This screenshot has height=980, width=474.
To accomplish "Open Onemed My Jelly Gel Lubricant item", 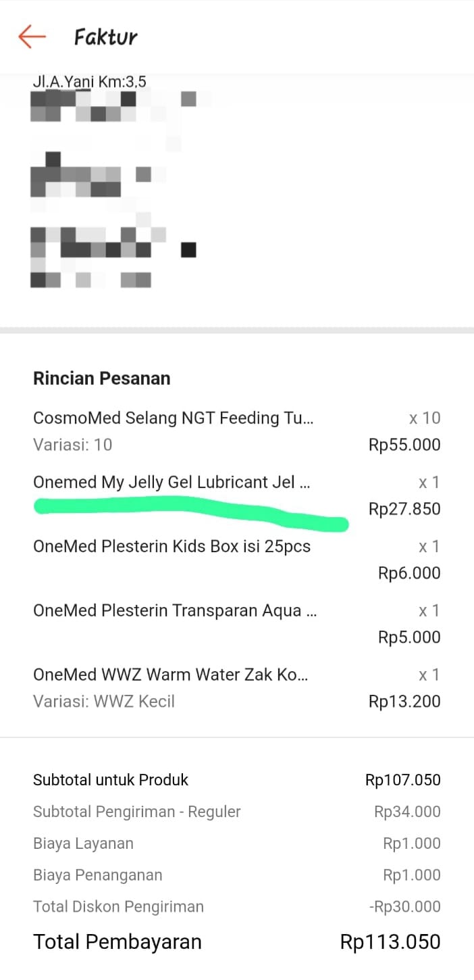I will [x=172, y=483].
